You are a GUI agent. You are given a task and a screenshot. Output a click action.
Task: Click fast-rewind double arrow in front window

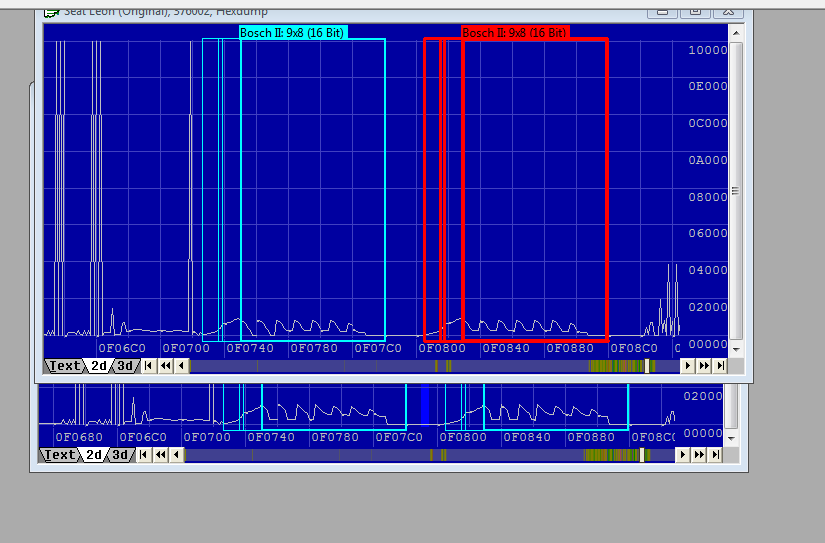[165, 366]
